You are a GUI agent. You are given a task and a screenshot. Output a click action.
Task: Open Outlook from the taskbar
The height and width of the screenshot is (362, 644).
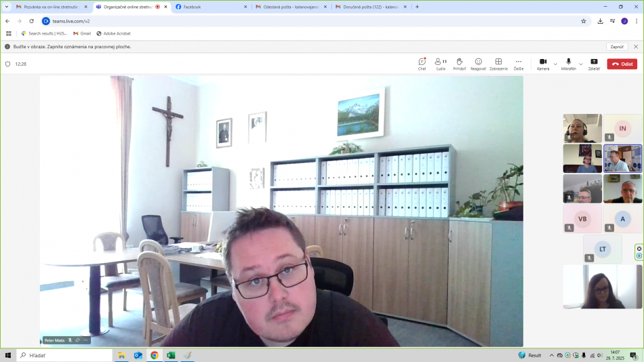click(138, 355)
